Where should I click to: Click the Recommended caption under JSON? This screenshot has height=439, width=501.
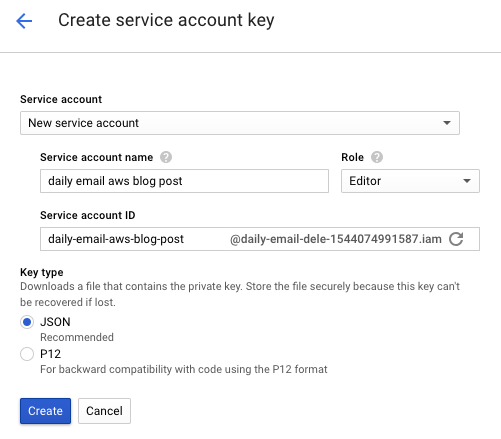coord(77,337)
